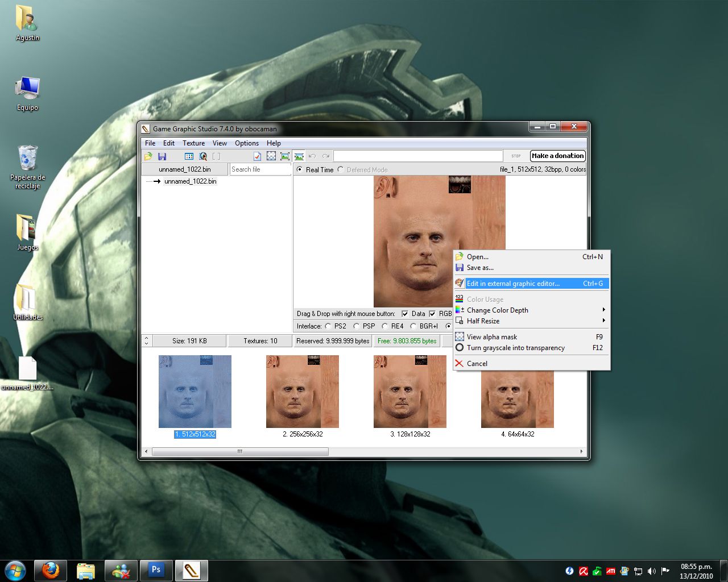Click the square brackets toolbar icon
The height and width of the screenshot is (582, 728).
coord(217,156)
